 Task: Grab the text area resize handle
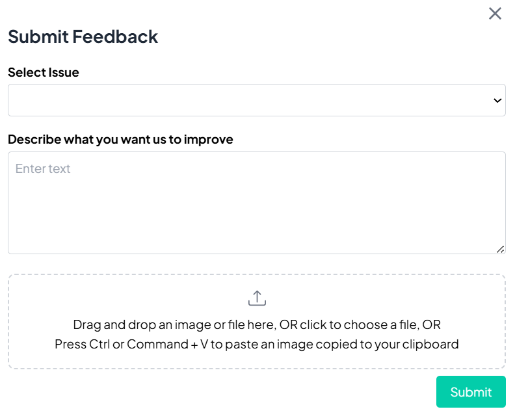pos(500,248)
